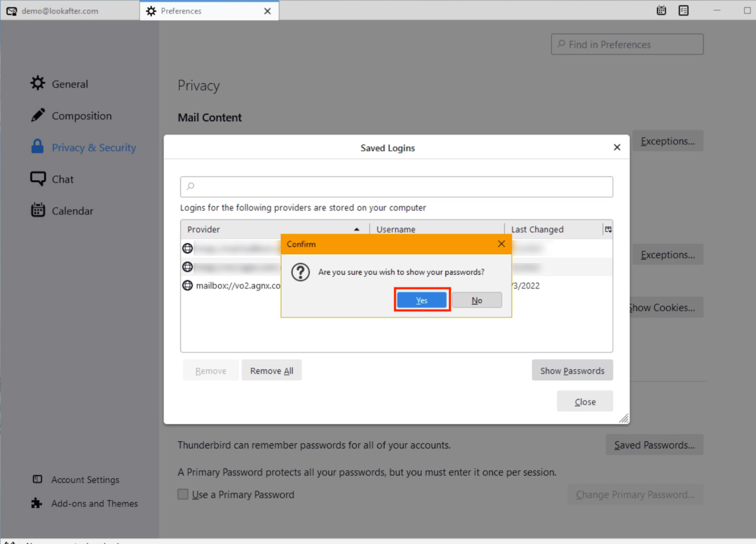
Task: Sort logins by Provider column
Action: tap(272, 230)
